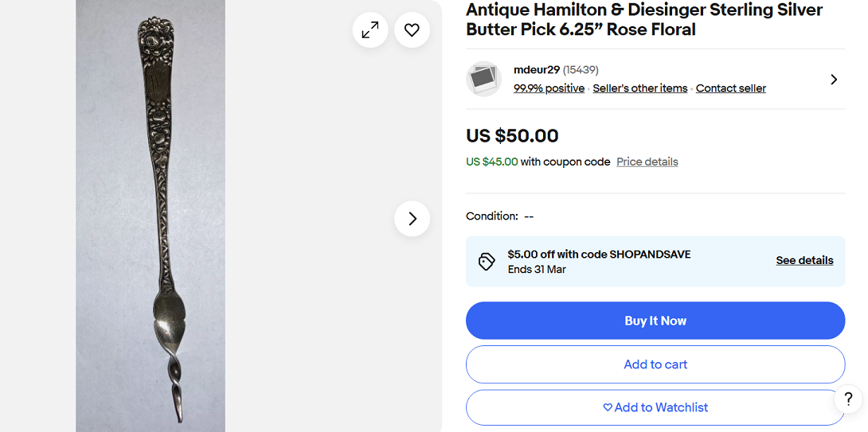Expand the product image to fullscreen
The height and width of the screenshot is (432, 868).
pyautogui.click(x=370, y=30)
